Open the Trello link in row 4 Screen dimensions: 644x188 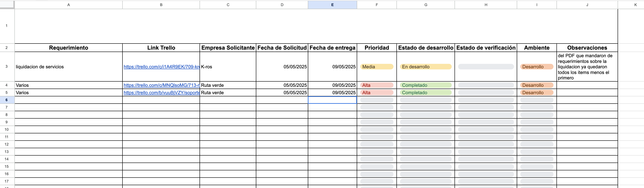point(162,85)
